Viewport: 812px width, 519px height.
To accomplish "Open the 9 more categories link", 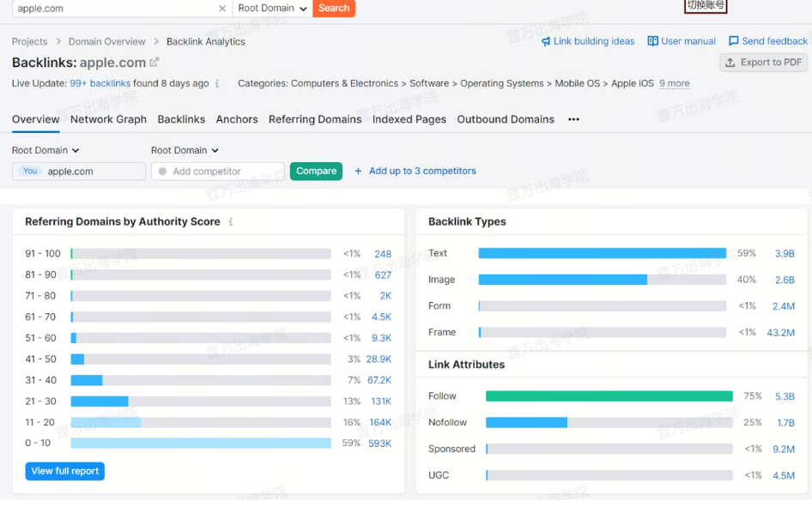I will pyautogui.click(x=674, y=84).
